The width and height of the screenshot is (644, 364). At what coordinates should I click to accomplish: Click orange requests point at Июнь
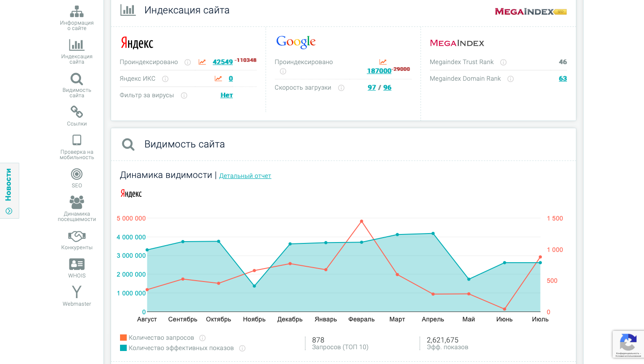point(504,309)
